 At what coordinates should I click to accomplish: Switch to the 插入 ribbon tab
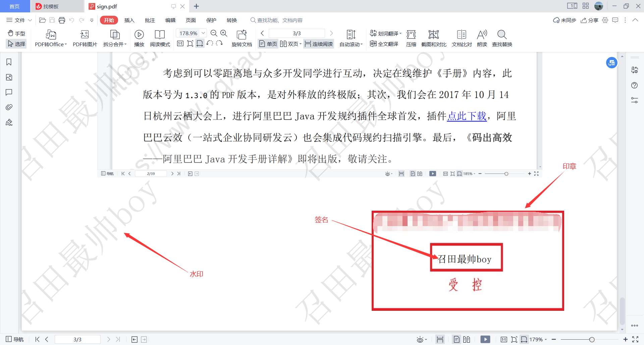pos(129,20)
